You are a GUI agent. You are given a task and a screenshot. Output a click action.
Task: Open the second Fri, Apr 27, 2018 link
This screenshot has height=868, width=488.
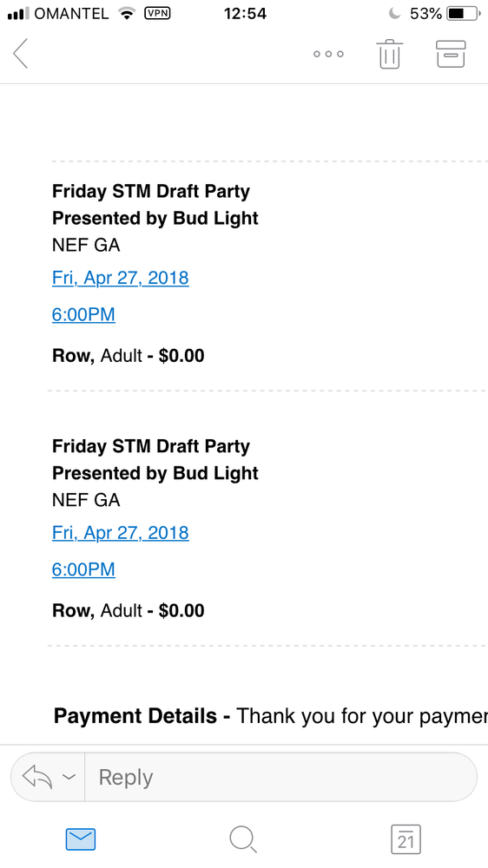tap(120, 533)
